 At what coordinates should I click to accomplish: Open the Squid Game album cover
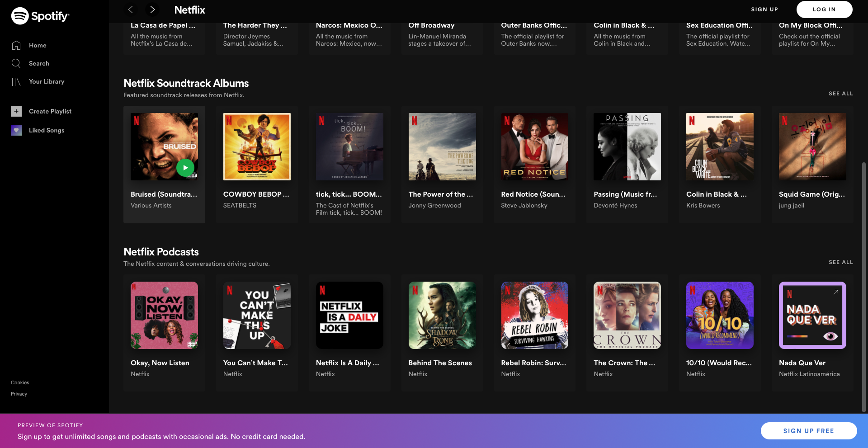pos(812,146)
